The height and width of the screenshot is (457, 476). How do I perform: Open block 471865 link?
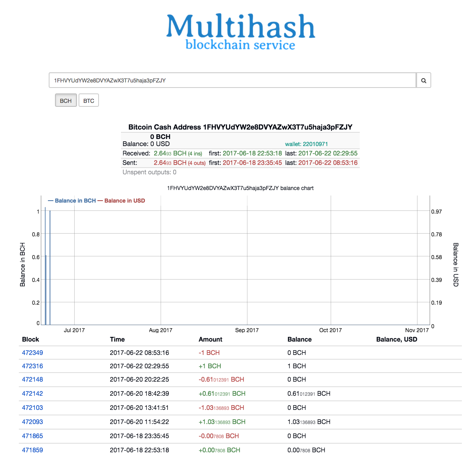click(33, 436)
